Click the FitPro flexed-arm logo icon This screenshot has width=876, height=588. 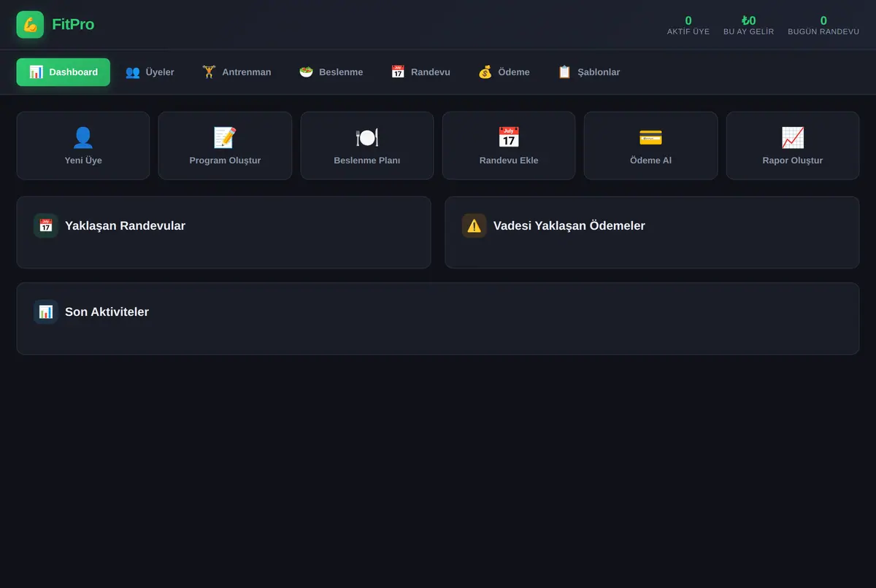coord(30,24)
